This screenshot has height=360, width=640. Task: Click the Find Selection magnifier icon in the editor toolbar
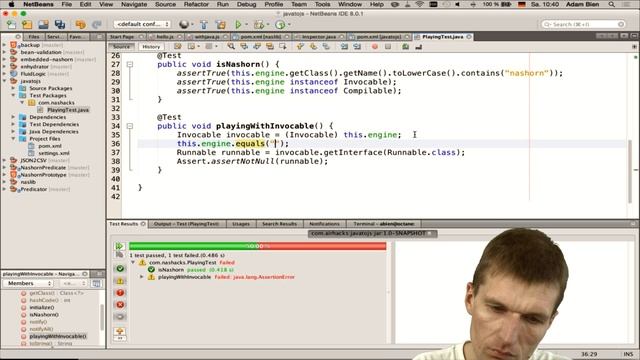pos(231,47)
